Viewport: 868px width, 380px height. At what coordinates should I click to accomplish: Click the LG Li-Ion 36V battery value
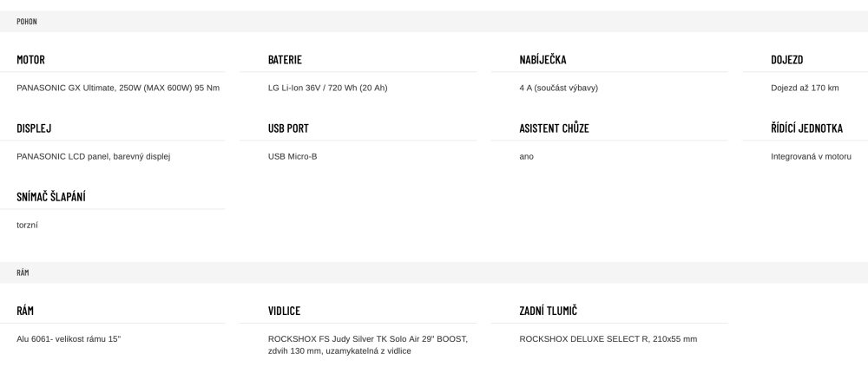(327, 88)
